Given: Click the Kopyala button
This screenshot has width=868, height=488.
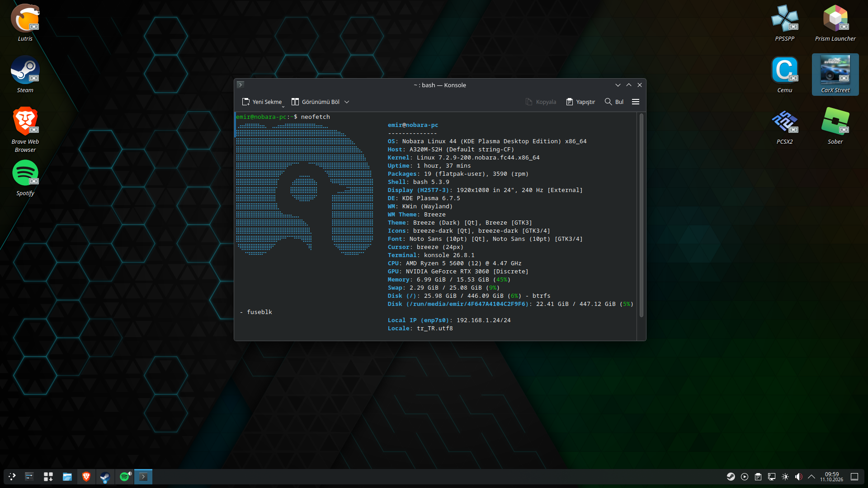Looking at the screenshot, I should 541,102.
